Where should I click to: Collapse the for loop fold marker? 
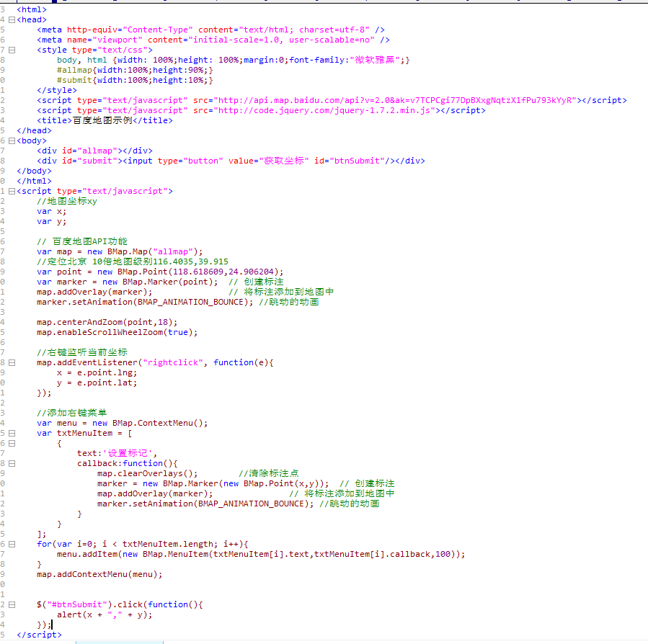pos(12,544)
